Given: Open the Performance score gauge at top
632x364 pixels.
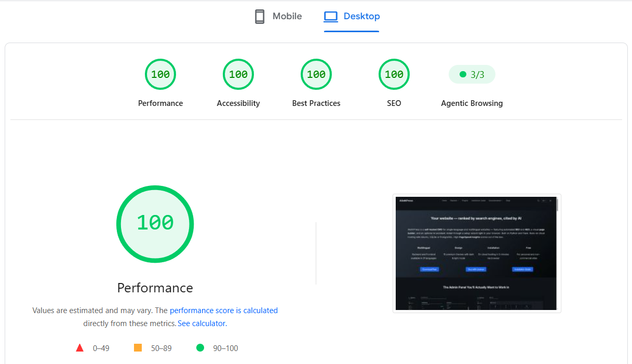Looking at the screenshot, I should pyautogui.click(x=160, y=74).
